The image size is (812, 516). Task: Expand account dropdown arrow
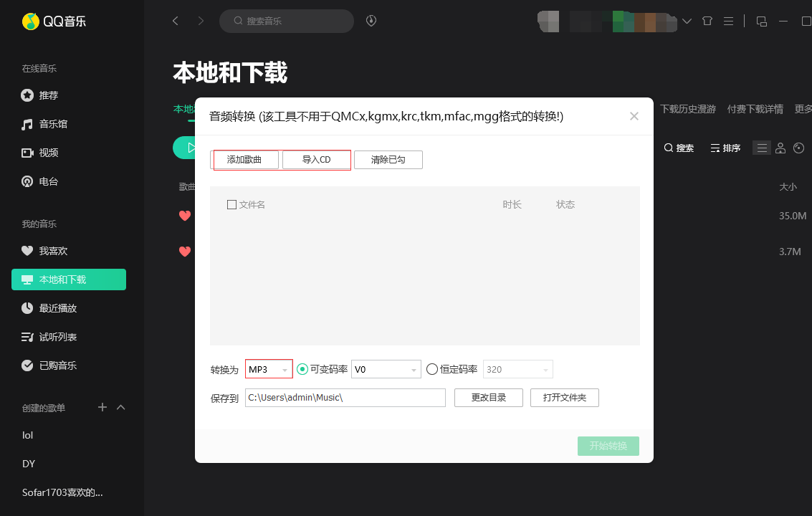click(x=687, y=21)
